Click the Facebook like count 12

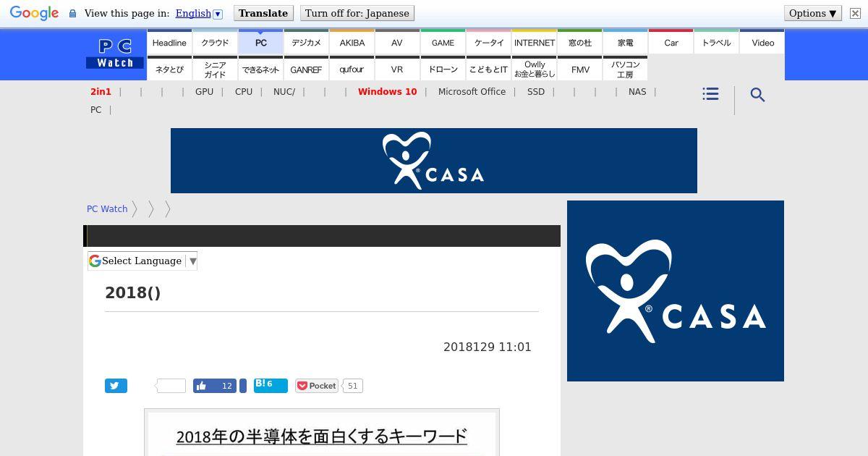click(x=226, y=386)
